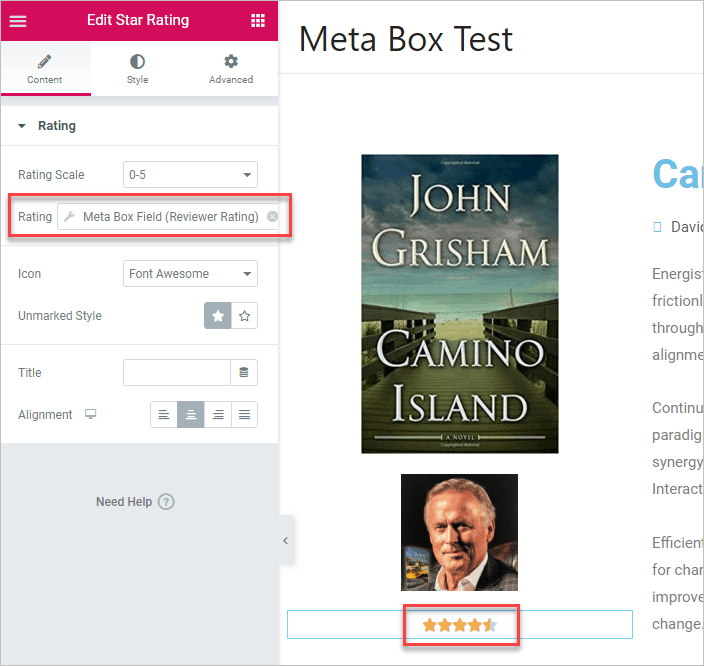The image size is (704, 666).
Task: Click the wrench icon in Rating field
Action: pos(69,217)
